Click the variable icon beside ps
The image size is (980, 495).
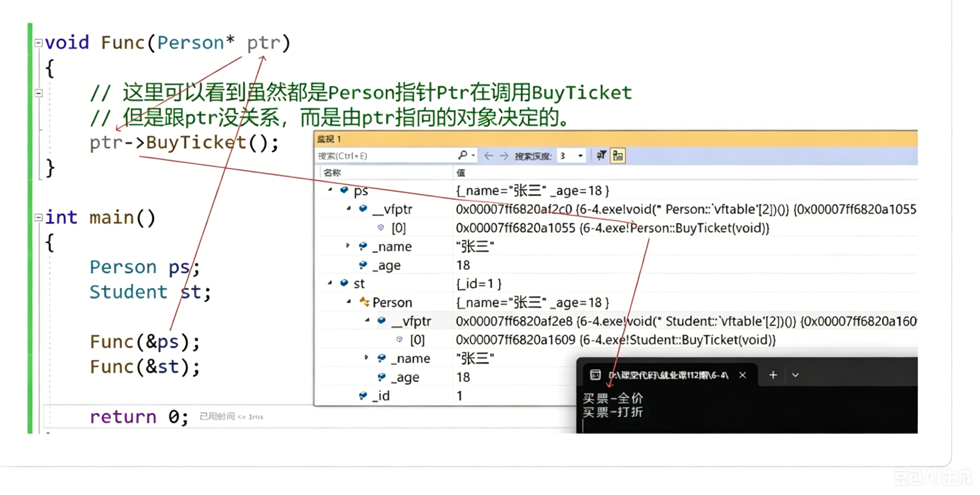point(344,189)
